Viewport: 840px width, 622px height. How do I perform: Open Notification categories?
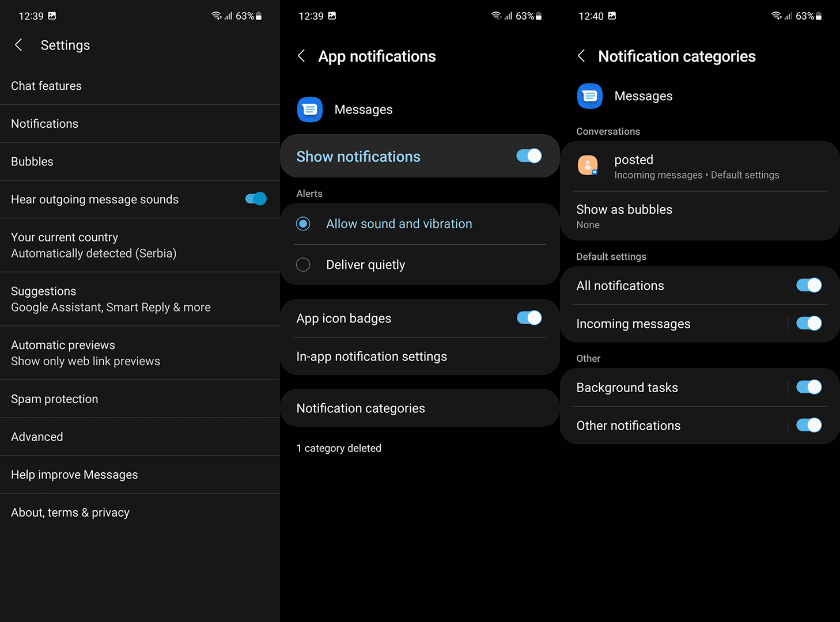[361, 408]
